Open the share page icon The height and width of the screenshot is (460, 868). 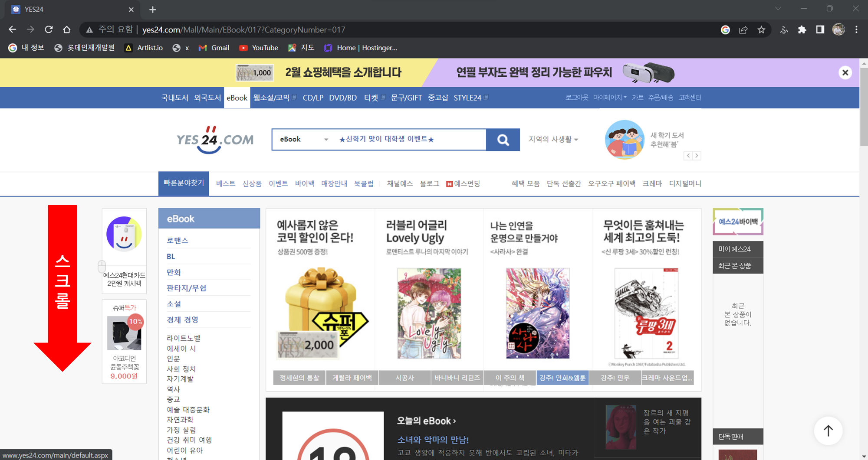click(x=743, y=29)
